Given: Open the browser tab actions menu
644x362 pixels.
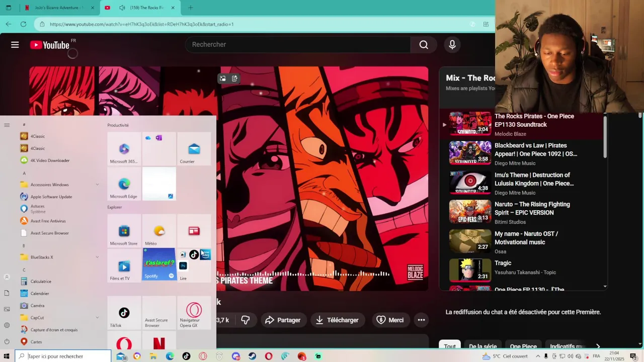Looking at the screenshot, I should 8,8.
